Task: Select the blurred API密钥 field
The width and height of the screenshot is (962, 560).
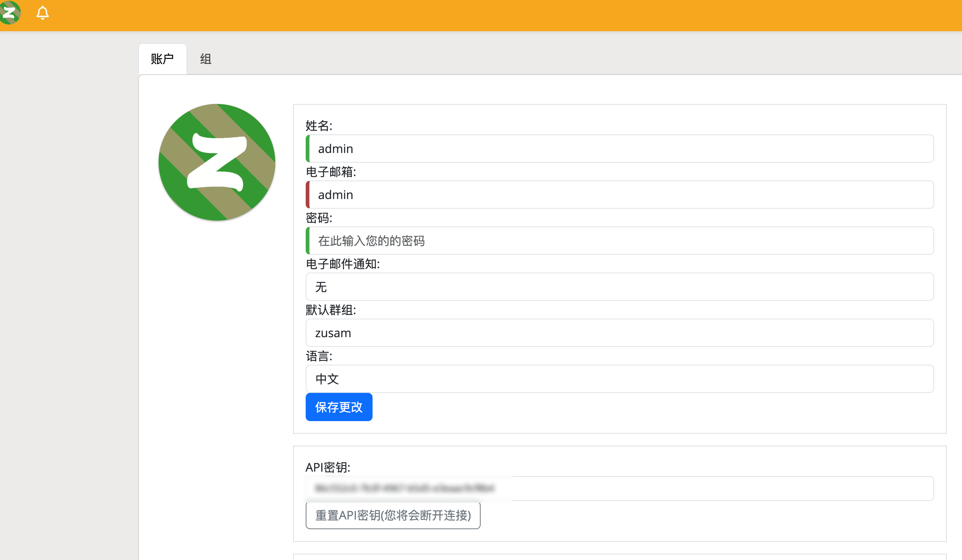Action: pos(620,488)
